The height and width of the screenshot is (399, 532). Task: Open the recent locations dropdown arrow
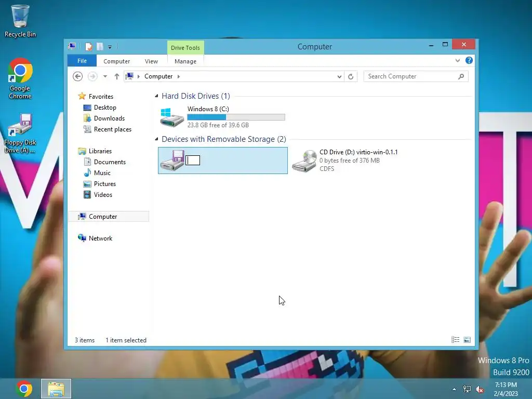105,76
